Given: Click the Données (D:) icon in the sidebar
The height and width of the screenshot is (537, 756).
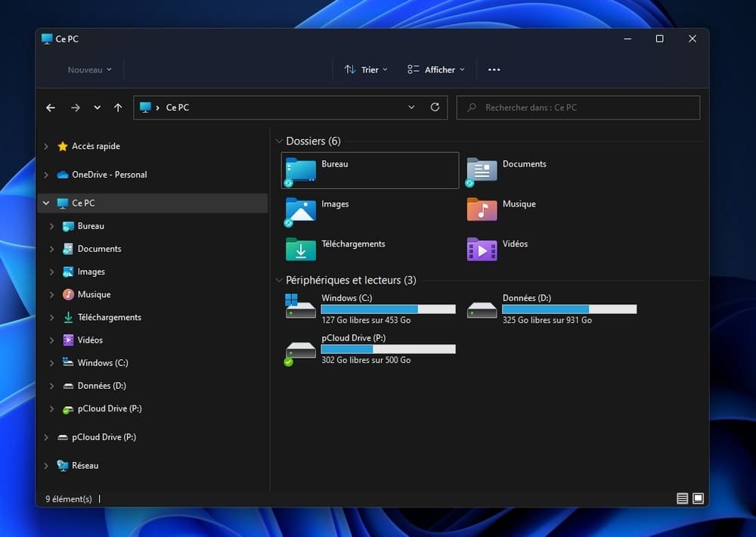Looking at the screenshot, I should [69, 386].
